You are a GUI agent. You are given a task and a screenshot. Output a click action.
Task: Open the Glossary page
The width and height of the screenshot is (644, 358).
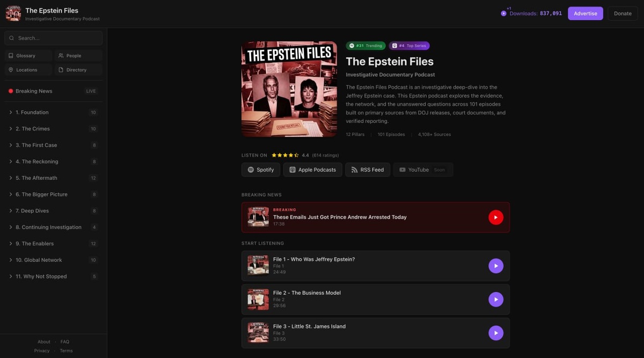pos(28,56)
